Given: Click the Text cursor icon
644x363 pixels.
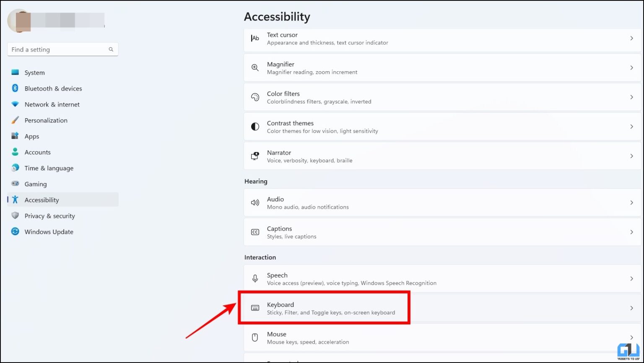Looking at the screenshot, I should 255,38.
